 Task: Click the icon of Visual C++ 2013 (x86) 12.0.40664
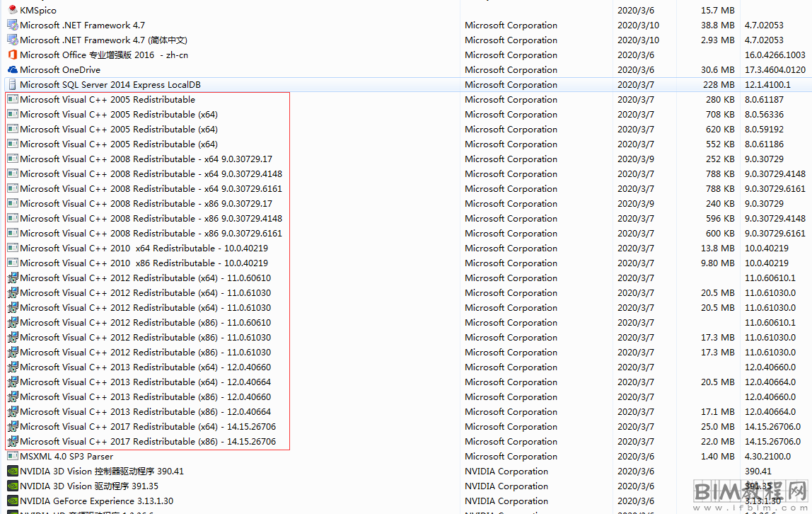(x=13, y=412)
